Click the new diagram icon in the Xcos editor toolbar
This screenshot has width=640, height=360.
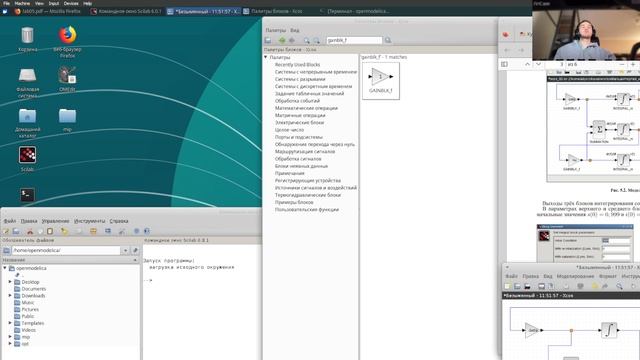coord(507,286)
